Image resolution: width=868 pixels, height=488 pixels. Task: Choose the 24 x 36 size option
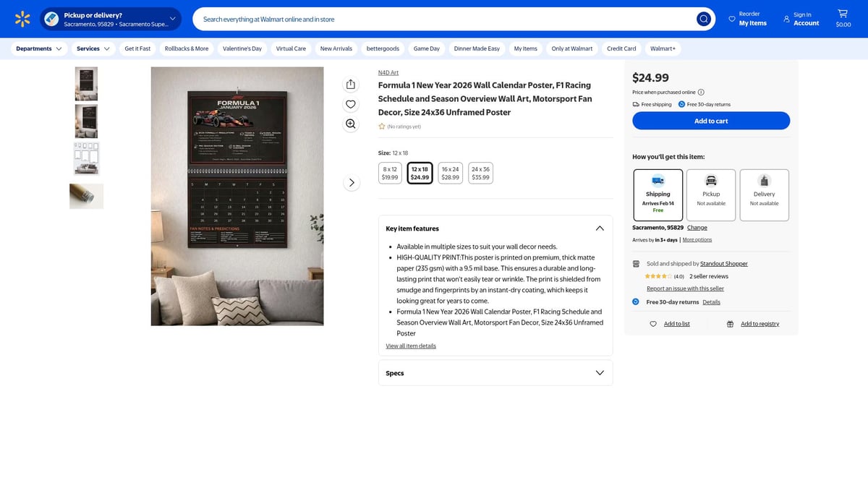(480, 173)
